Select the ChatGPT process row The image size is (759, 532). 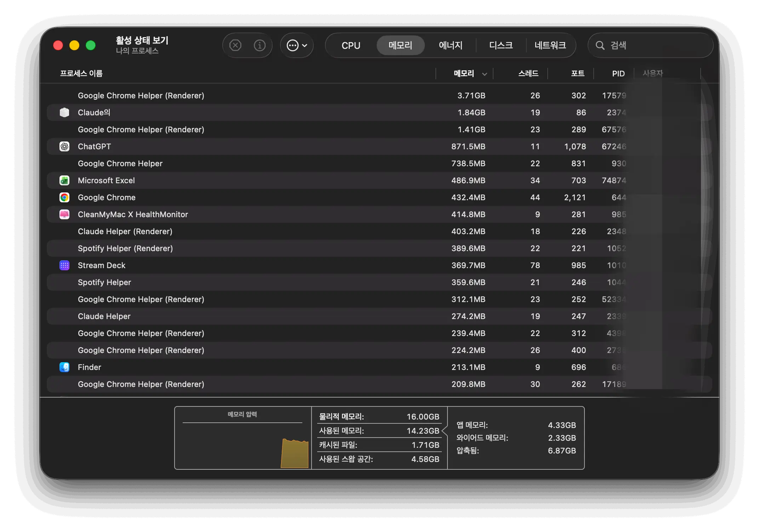point(379,146)
